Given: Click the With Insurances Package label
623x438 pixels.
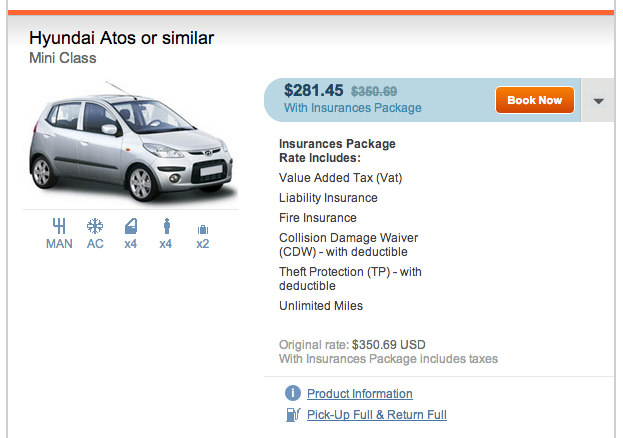Looking at the screenshot, I should pos(352,108).
